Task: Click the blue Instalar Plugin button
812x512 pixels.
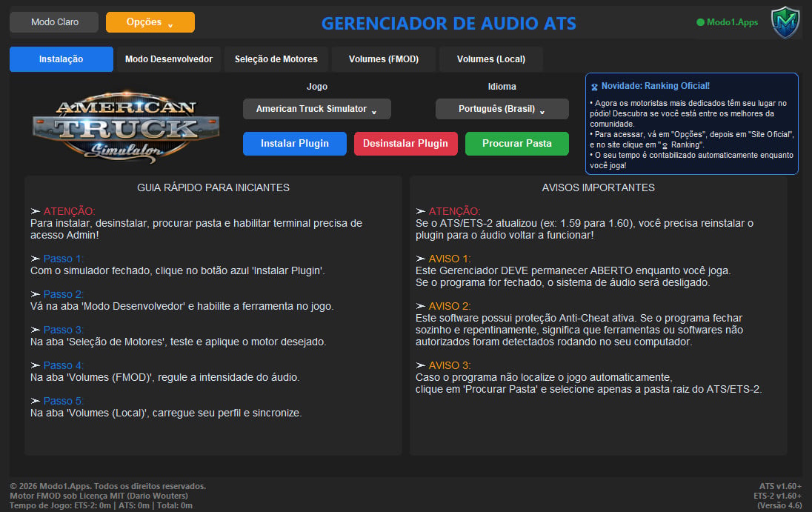Action: click(295, 144)
